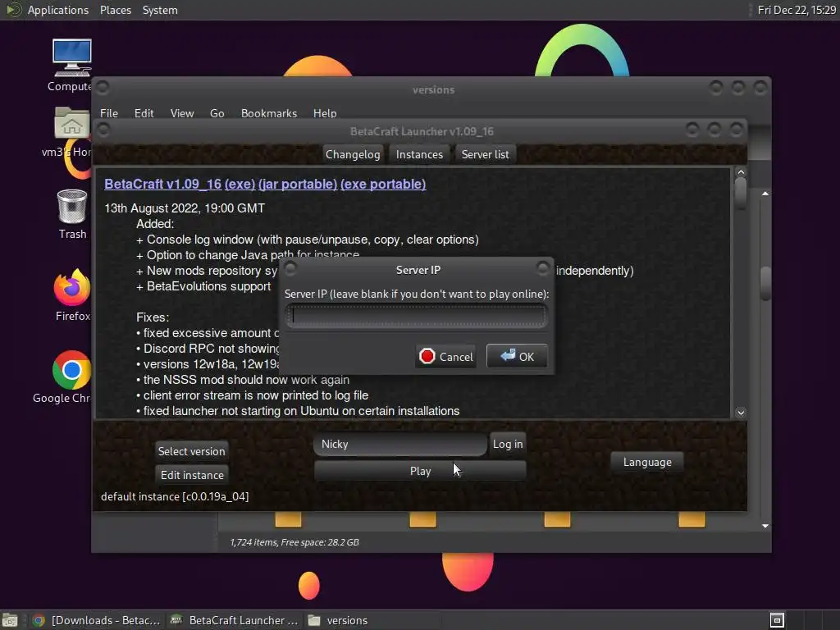840x630 pixels.
Task: Click the workspace switcher icon in bottom panel
Action: click(777, 620)
